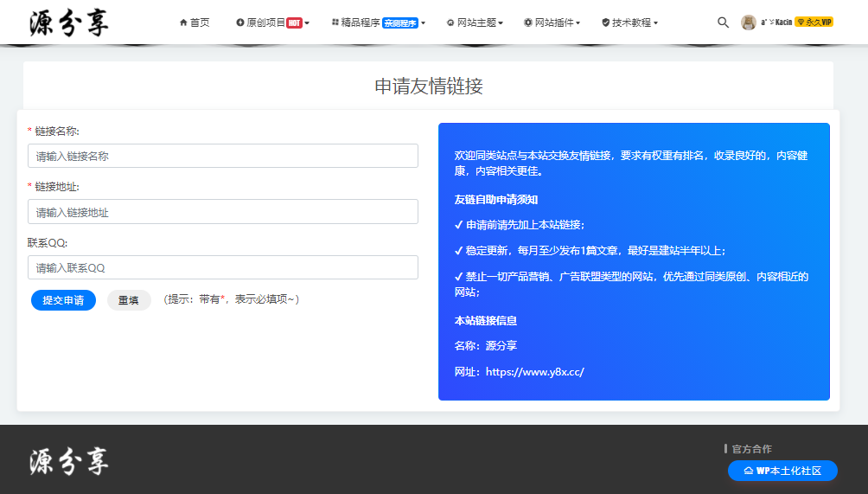This screenshot has width=868, height=494.
Task: Open the 网站主题 dropdown
Action: tap(476, 22)
